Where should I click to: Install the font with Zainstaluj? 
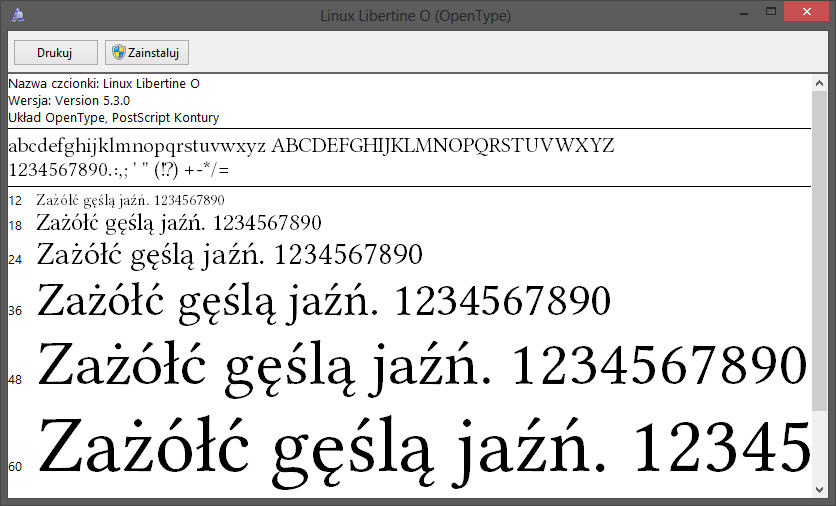tap(147, 52)
